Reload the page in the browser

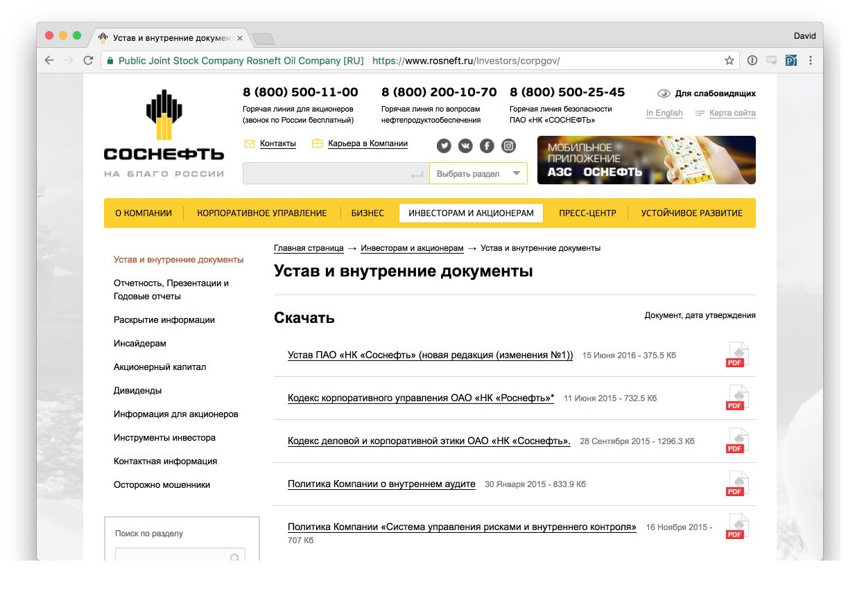(88, 60)
